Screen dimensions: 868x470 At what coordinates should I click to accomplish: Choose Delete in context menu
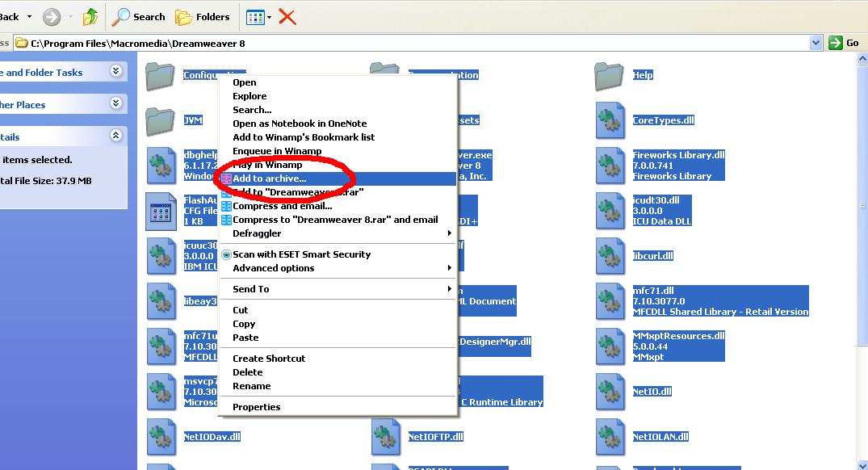click(x=338, y=372)
